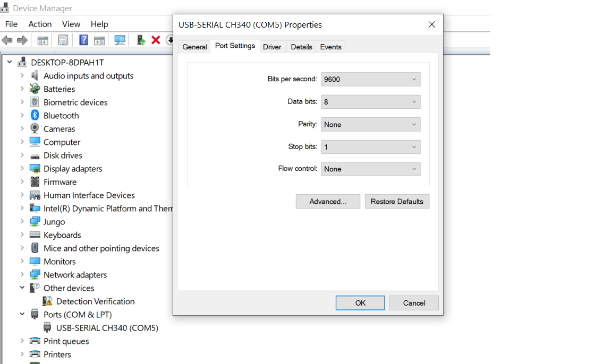
Task: Select the Audio inputs and outputs speaker icon
Action: click(35, 75)
